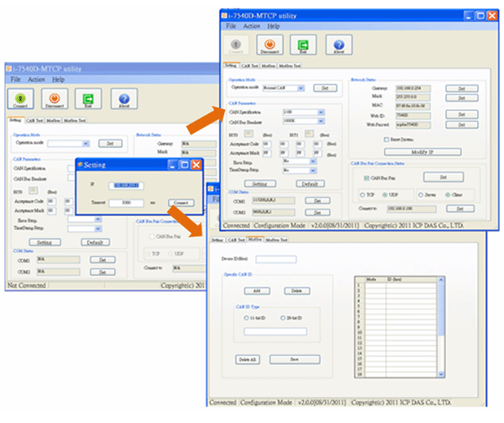This screenshot has height=423, width=504.
Task: Open File menu in connected Setting window
Action: (x=231, y=26)
